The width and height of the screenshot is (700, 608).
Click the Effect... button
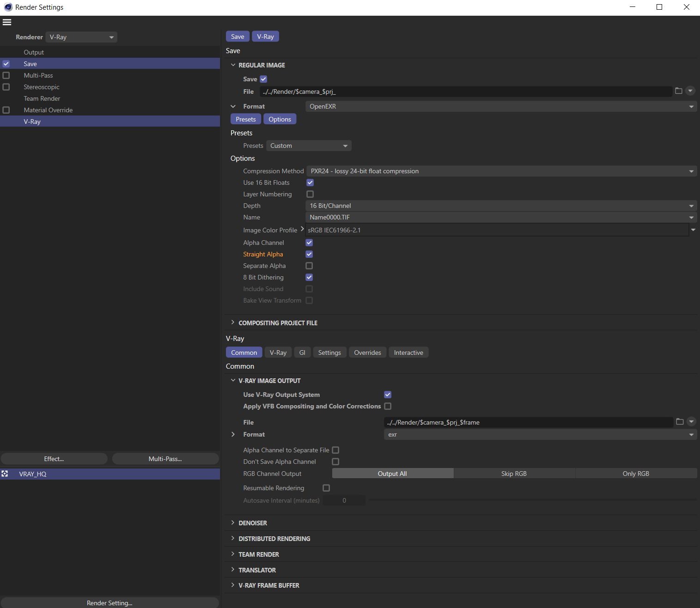click(54, 459)
